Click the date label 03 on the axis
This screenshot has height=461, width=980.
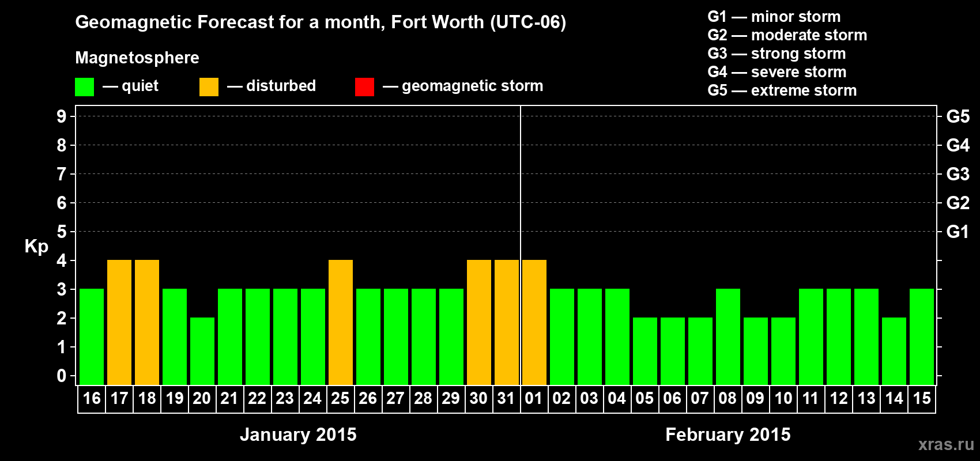[x=589, y=399]
